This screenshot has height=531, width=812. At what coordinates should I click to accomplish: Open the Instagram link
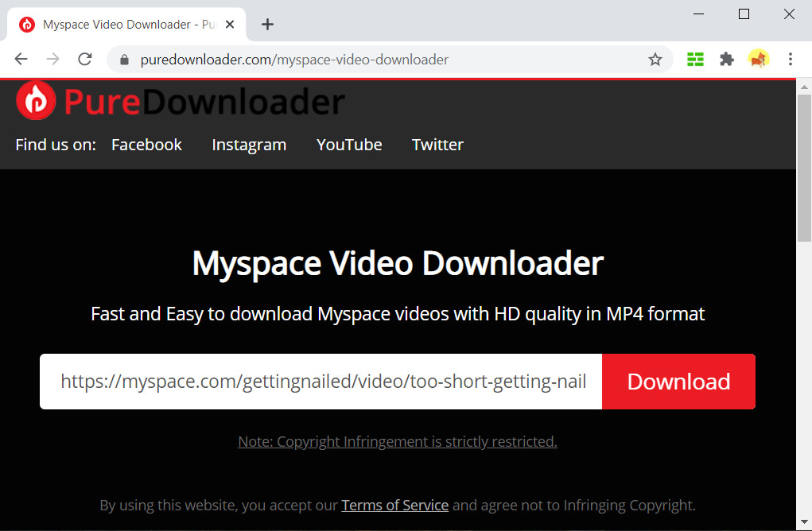click(x=249, y=145)
